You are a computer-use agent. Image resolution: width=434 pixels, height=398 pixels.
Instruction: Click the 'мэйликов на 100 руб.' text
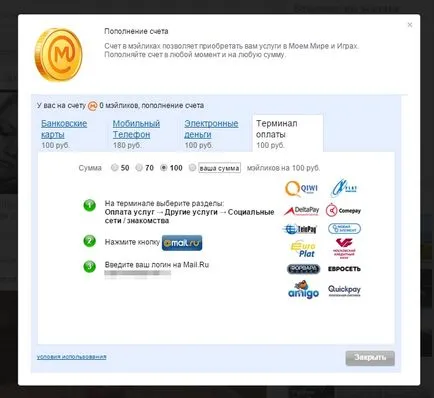pyautogui.click(x=283, y=168)
